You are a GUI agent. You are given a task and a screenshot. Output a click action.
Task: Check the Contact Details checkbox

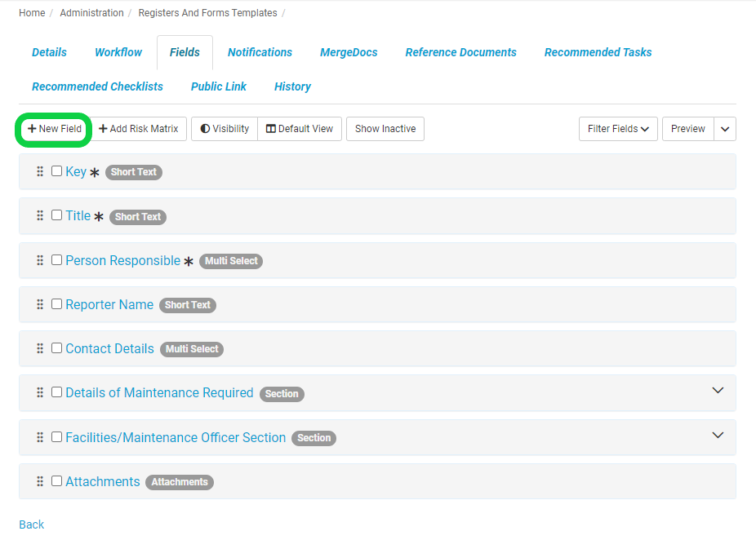(x=56, y=347)
